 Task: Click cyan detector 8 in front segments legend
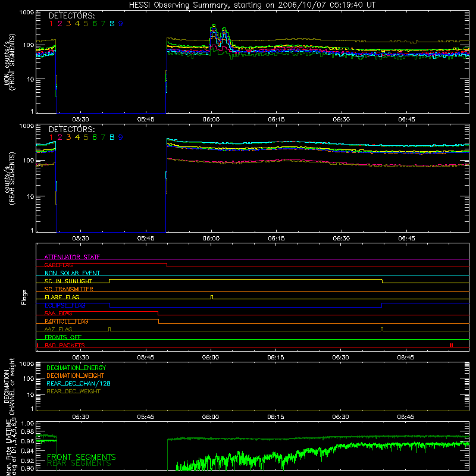(x=112, y=24)
